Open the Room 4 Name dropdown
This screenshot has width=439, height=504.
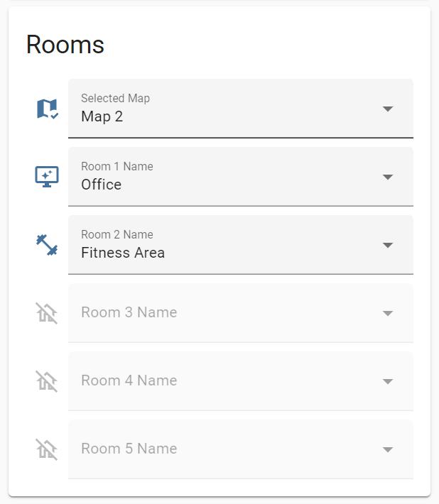coord(241,381)
